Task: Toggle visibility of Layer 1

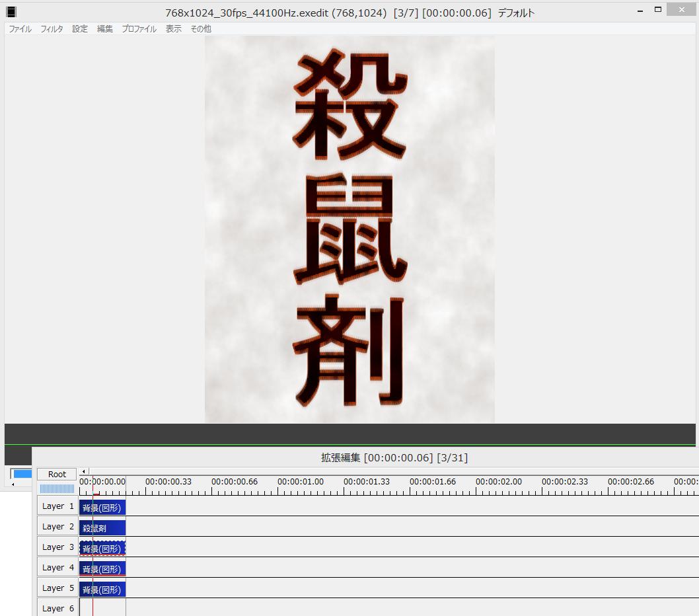Action: pos(57,506)
